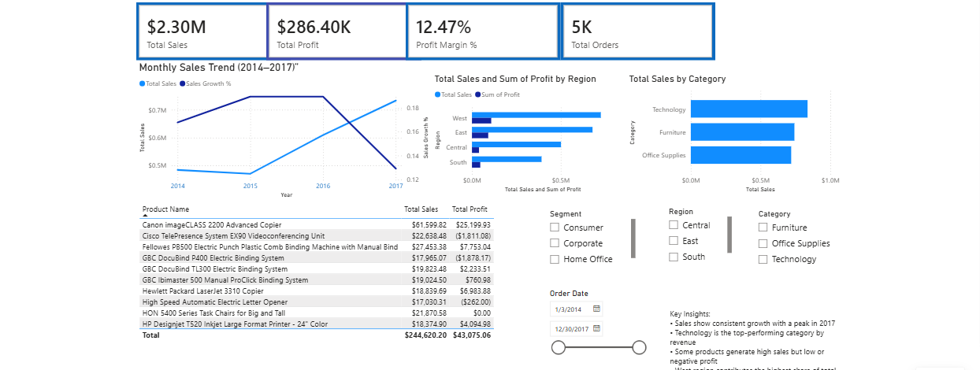Screen dimensions: 980x370
Task: Click the Central region Total Sales bar
Action: point(517,145)
